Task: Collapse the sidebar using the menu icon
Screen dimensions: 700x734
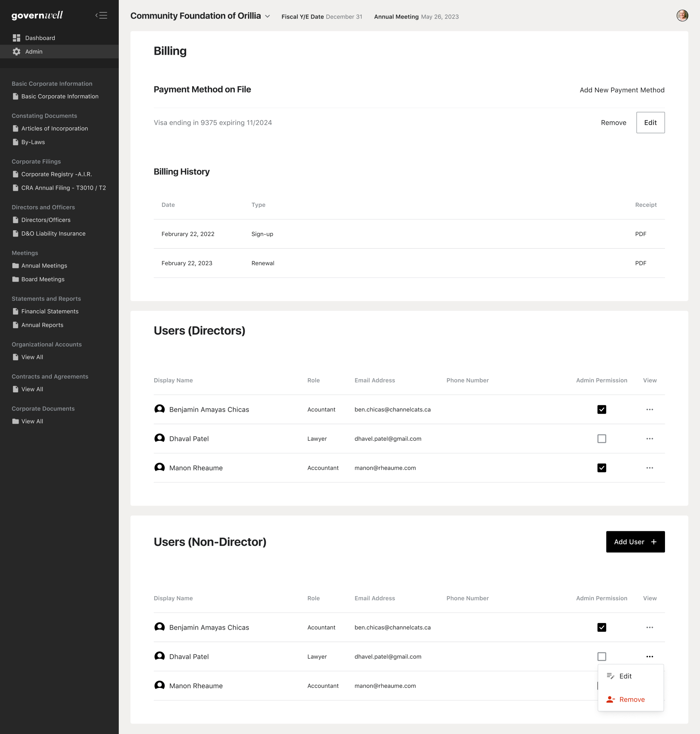Action: point(101,15)
